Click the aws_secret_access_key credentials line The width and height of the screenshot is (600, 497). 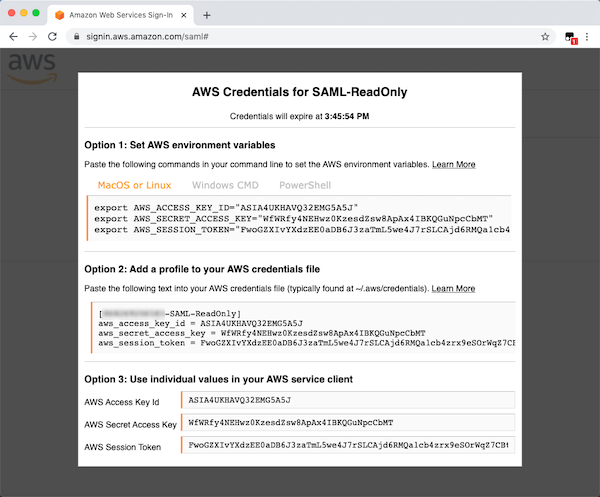click(x=262, y=333)
